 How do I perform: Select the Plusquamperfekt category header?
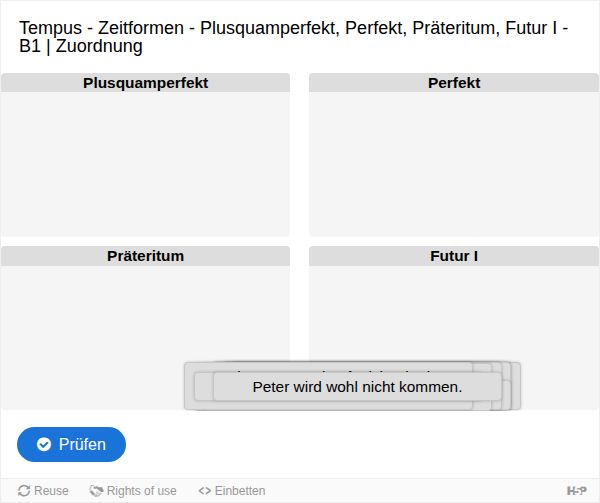145,83
